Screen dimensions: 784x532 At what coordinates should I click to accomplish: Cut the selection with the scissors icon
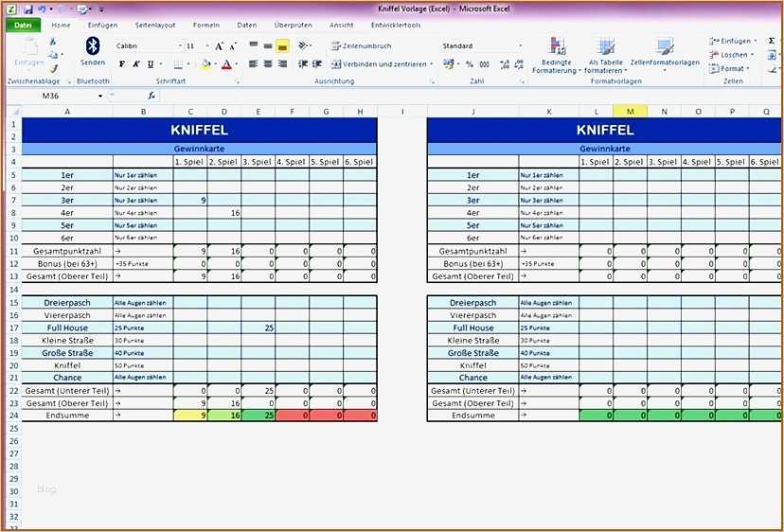coord(53,42)
